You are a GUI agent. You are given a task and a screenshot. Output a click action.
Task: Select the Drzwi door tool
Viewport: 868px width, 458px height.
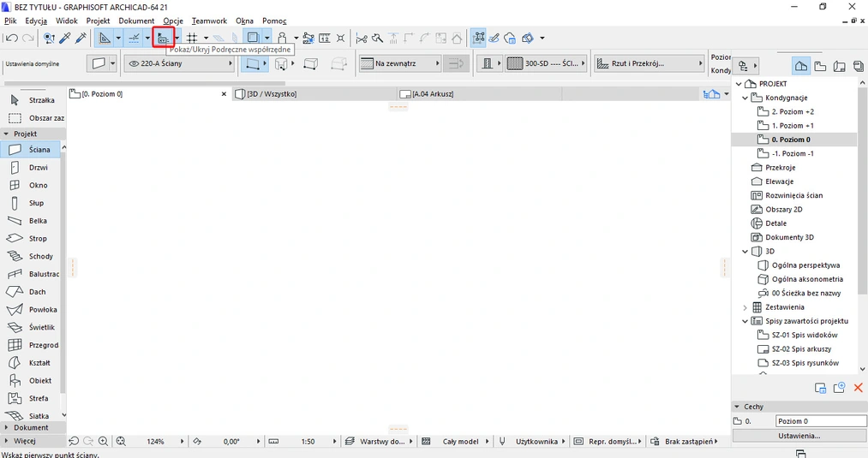[x=31, y=167]
